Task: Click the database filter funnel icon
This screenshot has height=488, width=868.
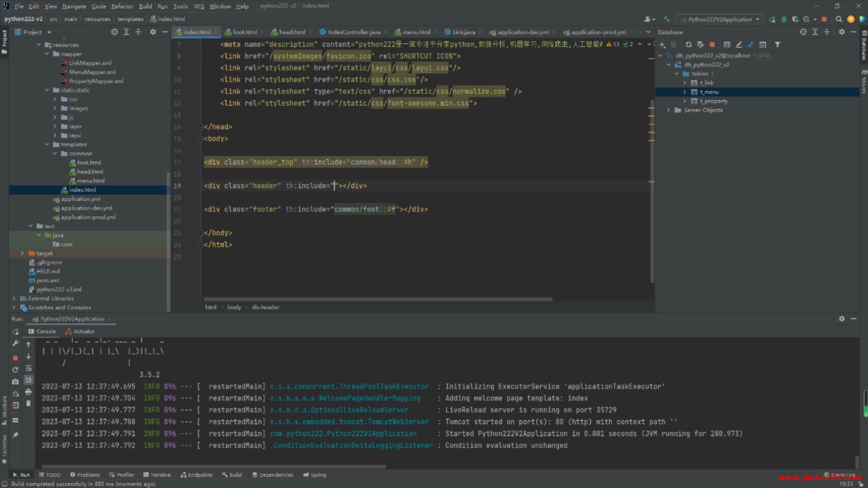Action: (x=777, y=45)
